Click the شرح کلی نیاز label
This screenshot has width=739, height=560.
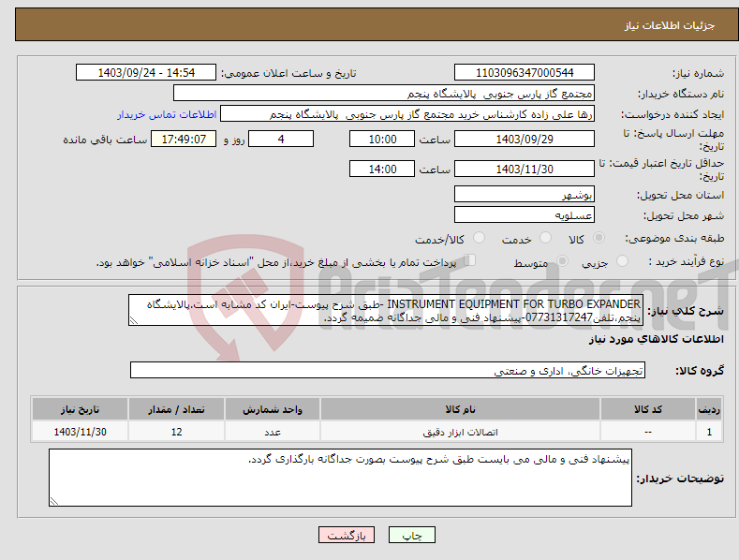pyautogui.click(x=686, y=311)
